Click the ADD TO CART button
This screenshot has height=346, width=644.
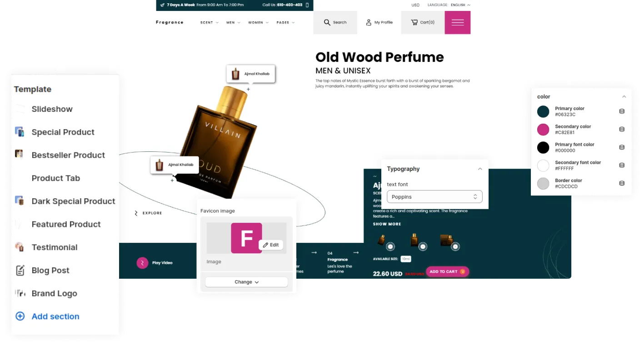447,271
